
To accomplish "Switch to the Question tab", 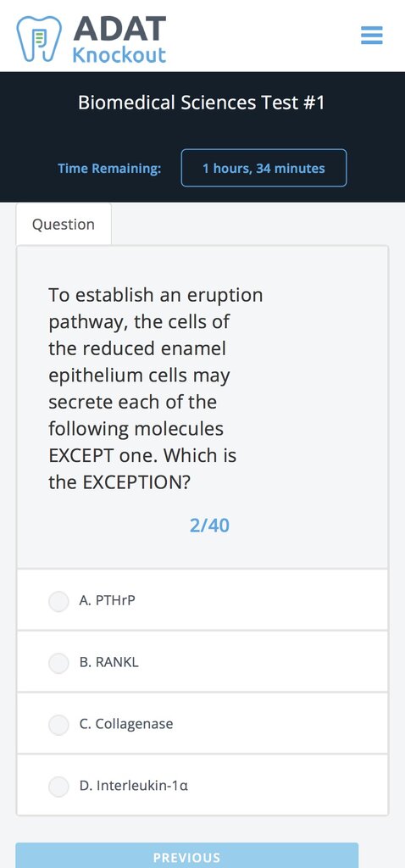I will coord(64,224).
